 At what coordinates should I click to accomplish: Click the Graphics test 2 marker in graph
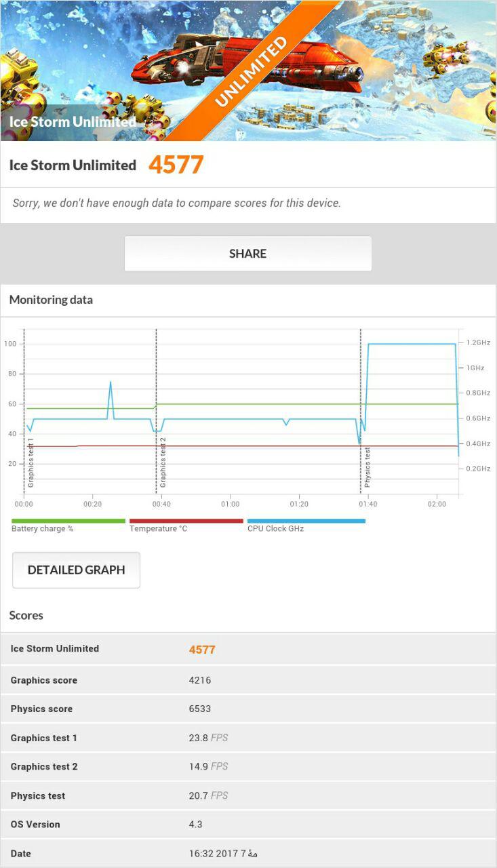coord(163,462)
